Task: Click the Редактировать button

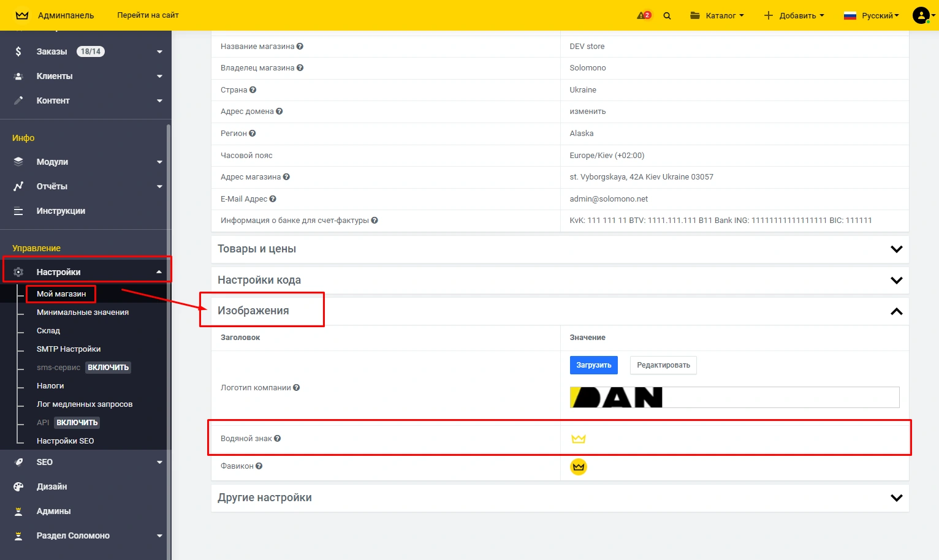Action: (663, 365)
